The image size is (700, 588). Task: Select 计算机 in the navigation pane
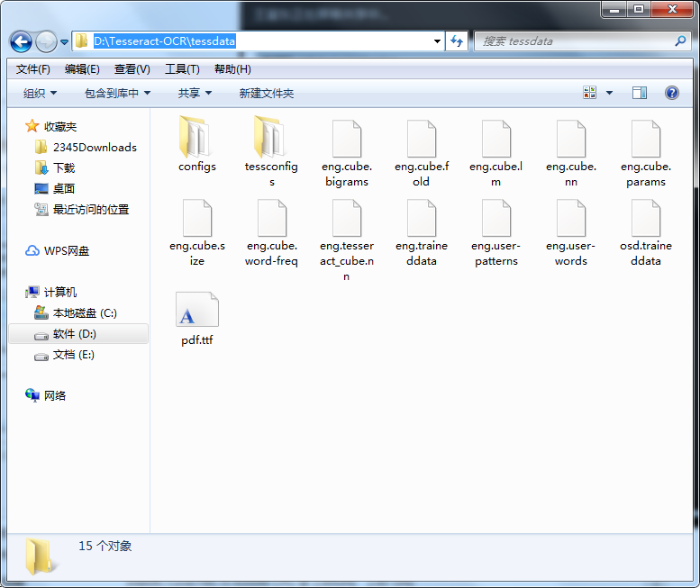[50, 293]
